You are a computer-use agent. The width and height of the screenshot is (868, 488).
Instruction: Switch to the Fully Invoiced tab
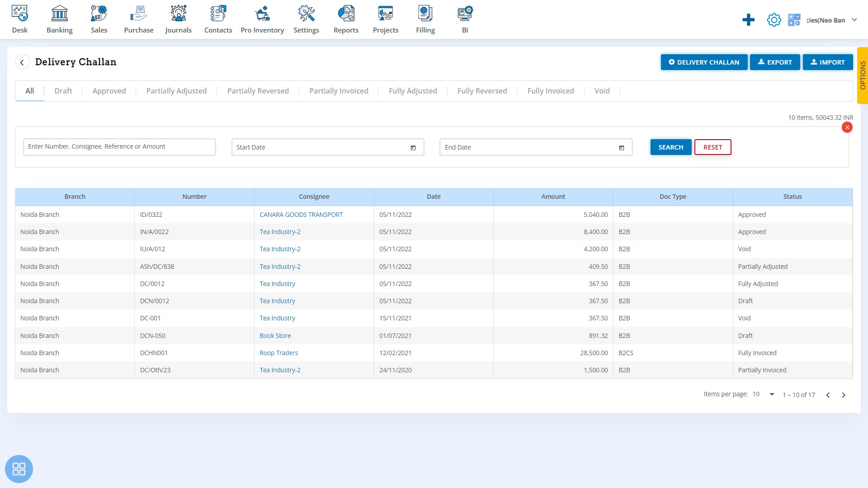551,90
